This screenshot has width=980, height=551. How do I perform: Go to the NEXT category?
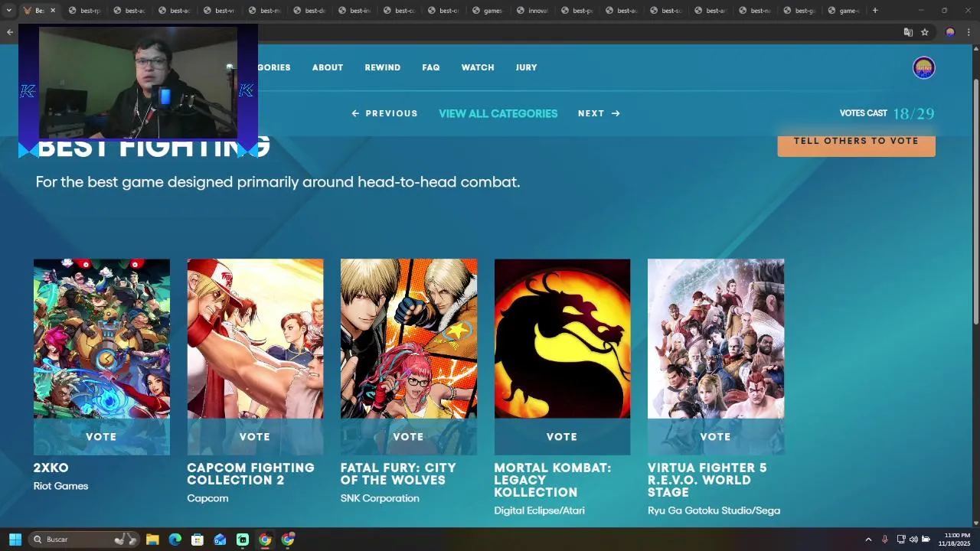[599, 113]
